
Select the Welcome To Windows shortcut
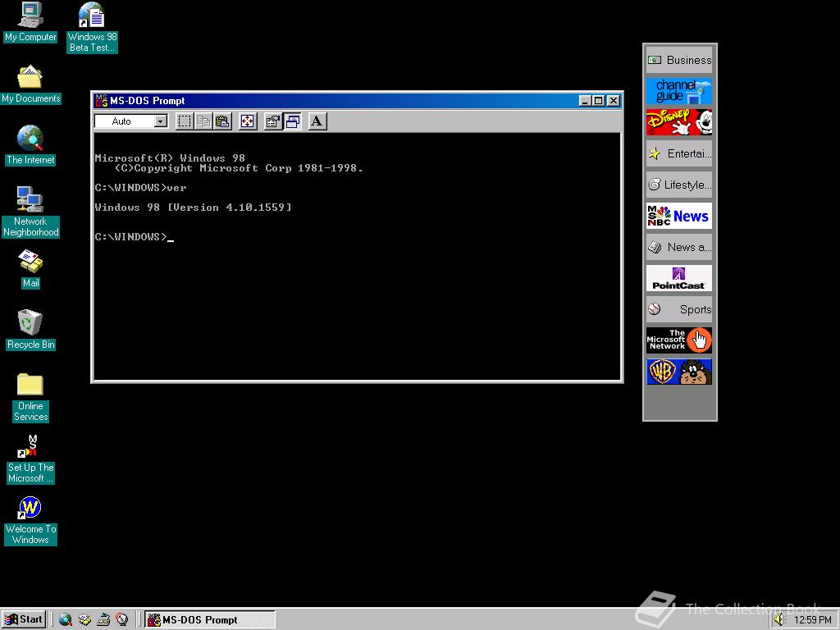30,521
